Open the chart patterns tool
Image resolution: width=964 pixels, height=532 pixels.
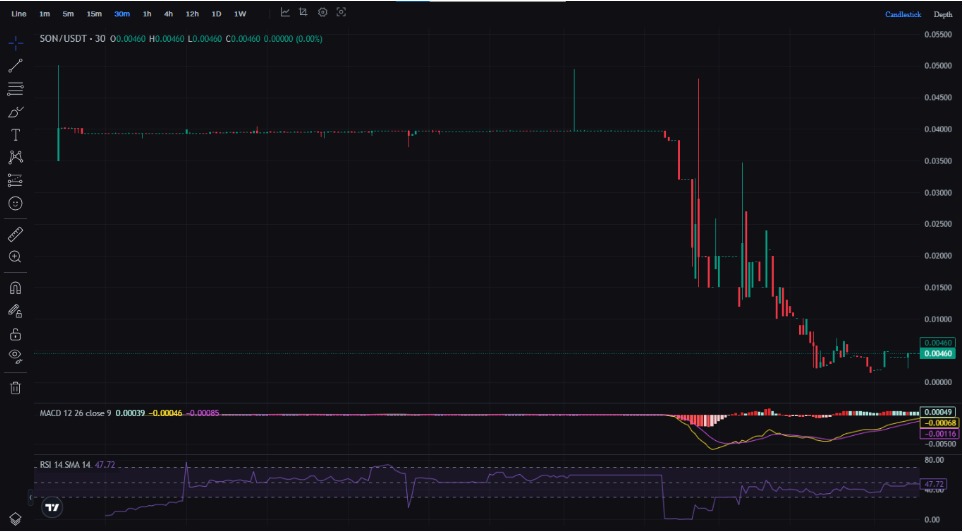coord(15,157)
